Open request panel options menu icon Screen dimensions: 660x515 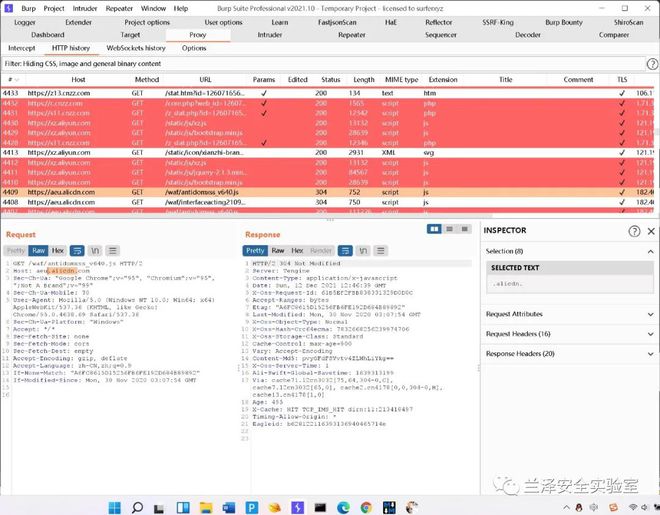click(x=112, y=251)
